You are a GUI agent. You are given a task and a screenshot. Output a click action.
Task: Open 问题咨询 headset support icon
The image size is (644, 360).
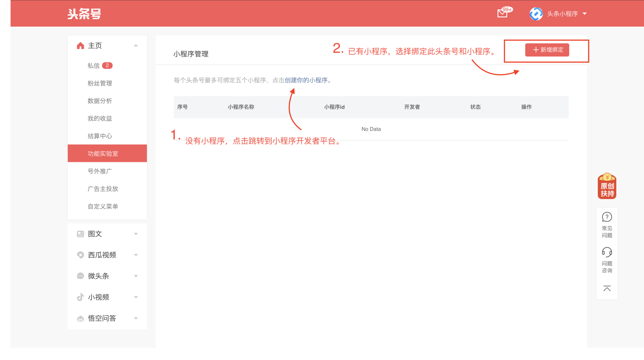(x=607, y=252)
